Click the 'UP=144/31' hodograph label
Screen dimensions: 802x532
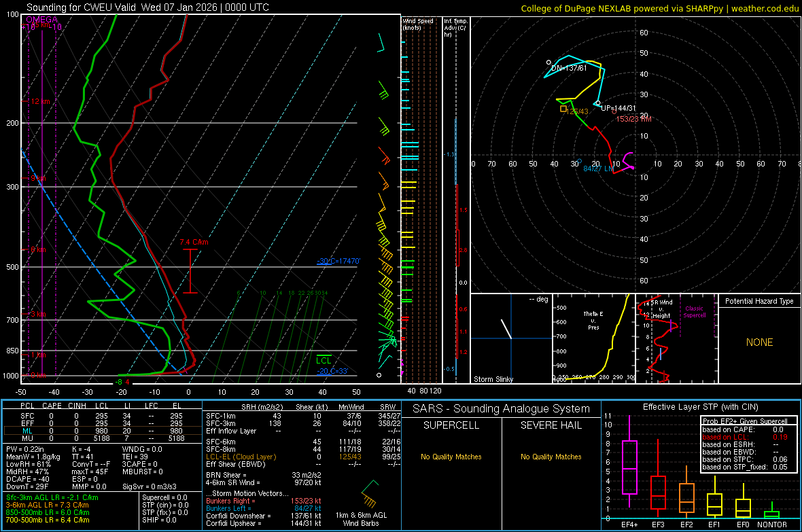(x=618, y=108)
